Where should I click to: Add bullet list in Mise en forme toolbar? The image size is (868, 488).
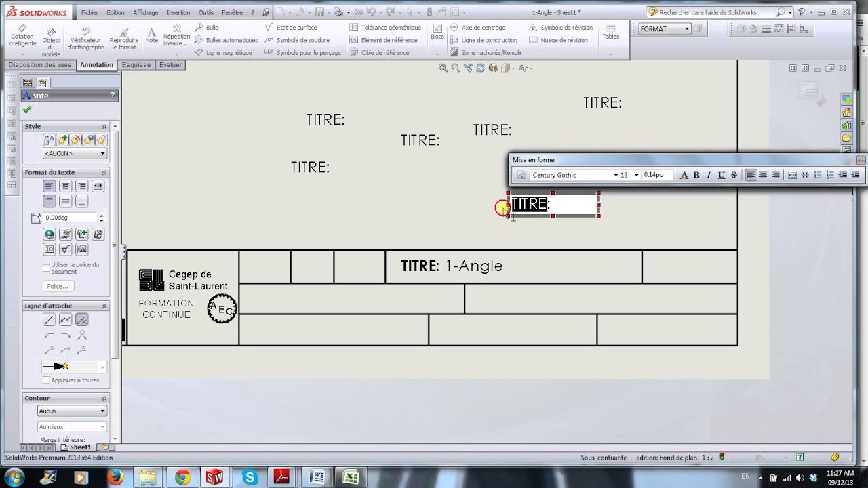(x=818, y=175)
